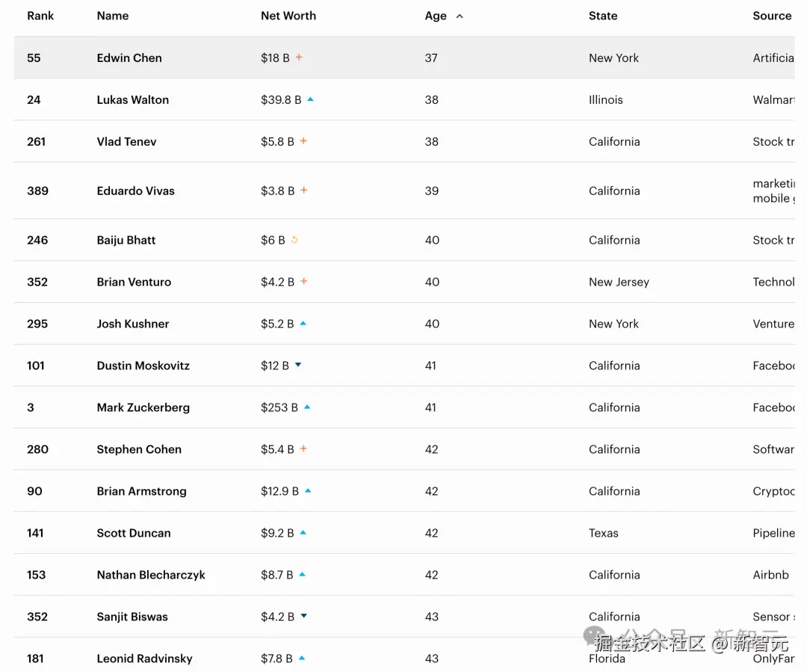This screenshot has width=807, height=672.
Task: Click the returnee circular arrow icon beside $6 B
Action: (x=294, y=239)
